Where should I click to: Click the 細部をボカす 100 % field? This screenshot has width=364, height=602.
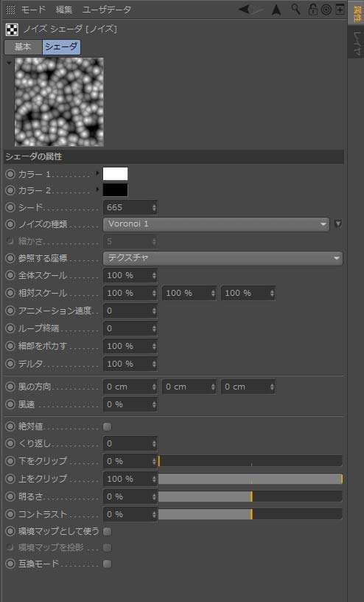click(130, 346)
